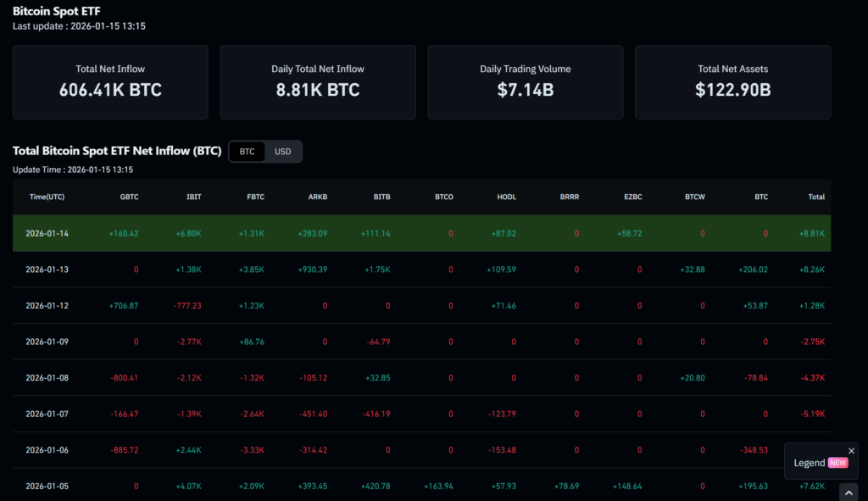Click the scroll-to-top chevron arrow
This screenshot has height=501, width=868.
(849, 493)
